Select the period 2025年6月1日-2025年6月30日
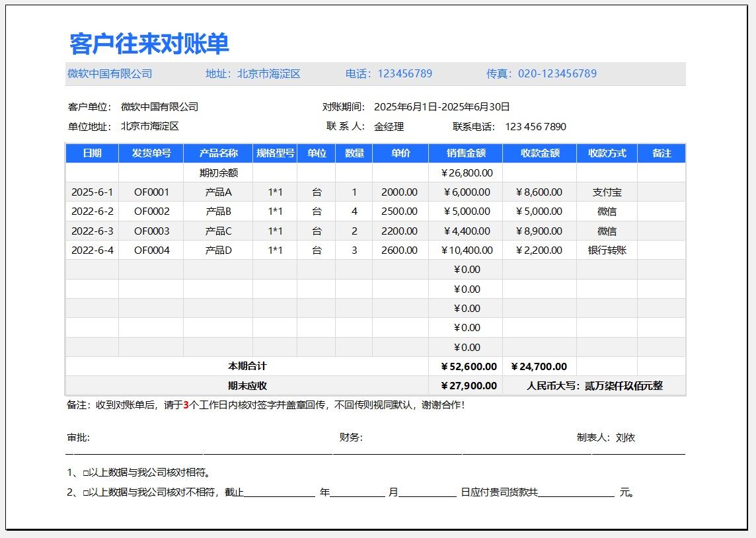756x538 pixels. coord(441,107)
